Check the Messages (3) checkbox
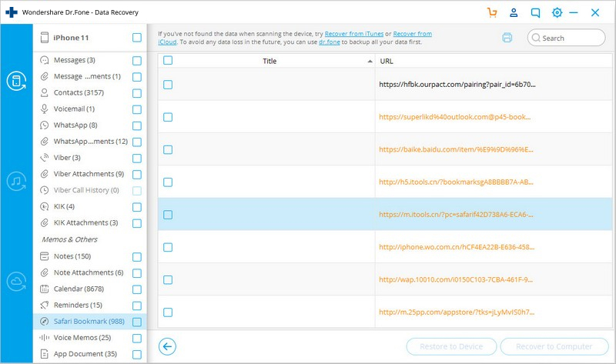Viewport: 616px width, 364px height. (x=137, y=61)
